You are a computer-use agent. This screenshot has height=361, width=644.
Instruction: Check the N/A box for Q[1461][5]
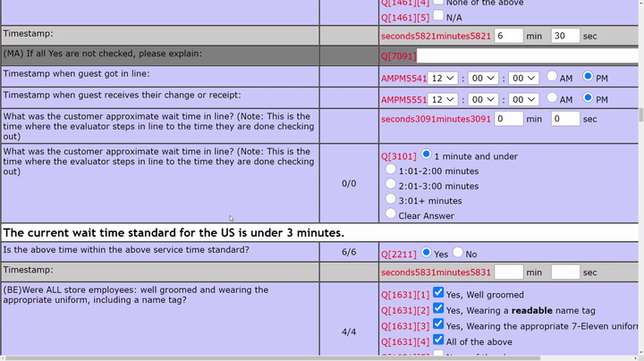[438, 15]
